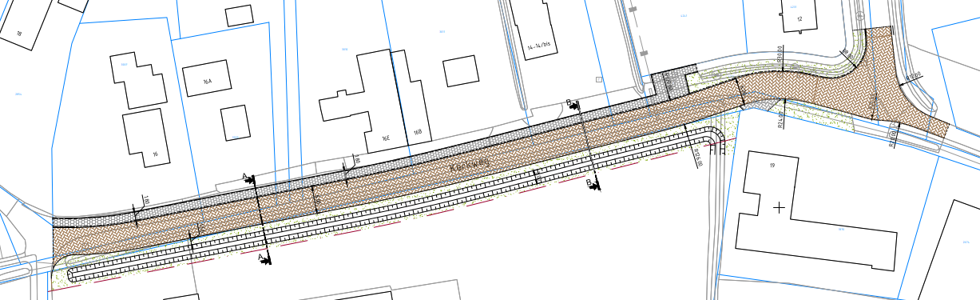Click the crosshair inside building 19
This screenshot has height=300, width=980.
click(779, 207)
